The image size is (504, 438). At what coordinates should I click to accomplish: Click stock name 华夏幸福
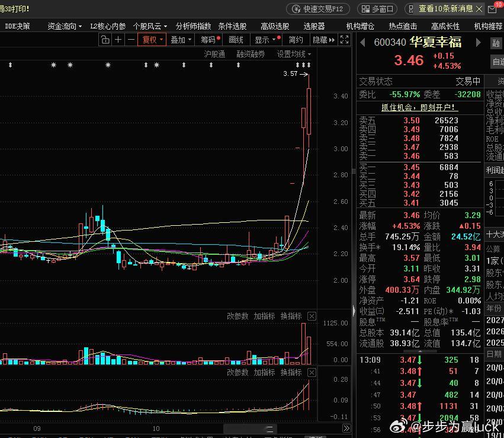(435, 42)
